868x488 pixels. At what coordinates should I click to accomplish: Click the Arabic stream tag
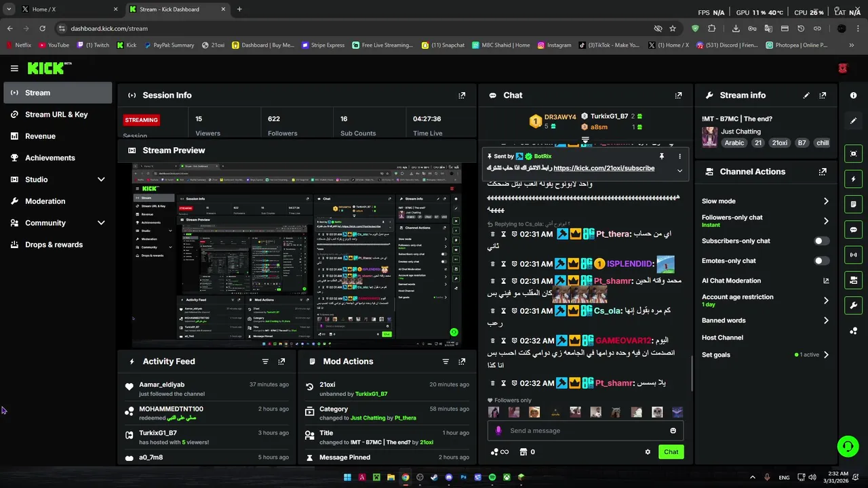tap(734, 143)
